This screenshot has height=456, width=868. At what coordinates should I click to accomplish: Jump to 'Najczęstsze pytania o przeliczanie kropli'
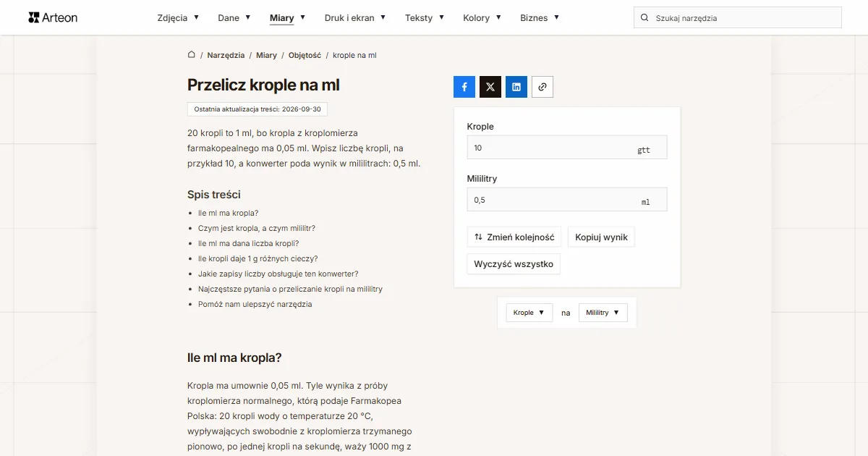pos(290,289)
